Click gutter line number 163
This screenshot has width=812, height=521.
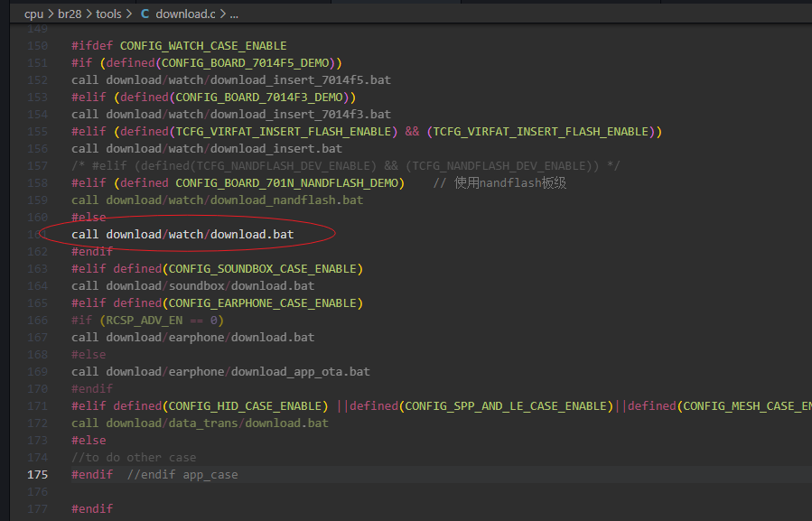coord(37,269)
